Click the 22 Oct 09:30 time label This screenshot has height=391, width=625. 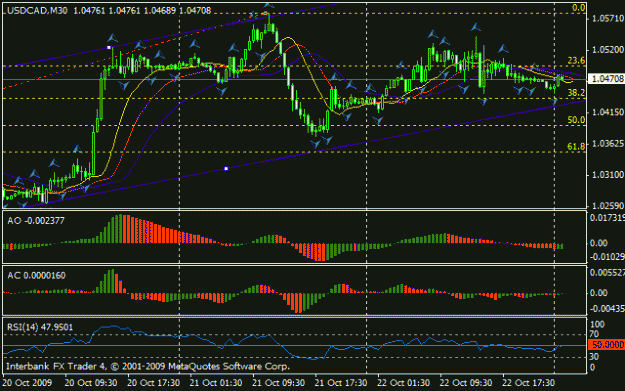coord(466,383)
